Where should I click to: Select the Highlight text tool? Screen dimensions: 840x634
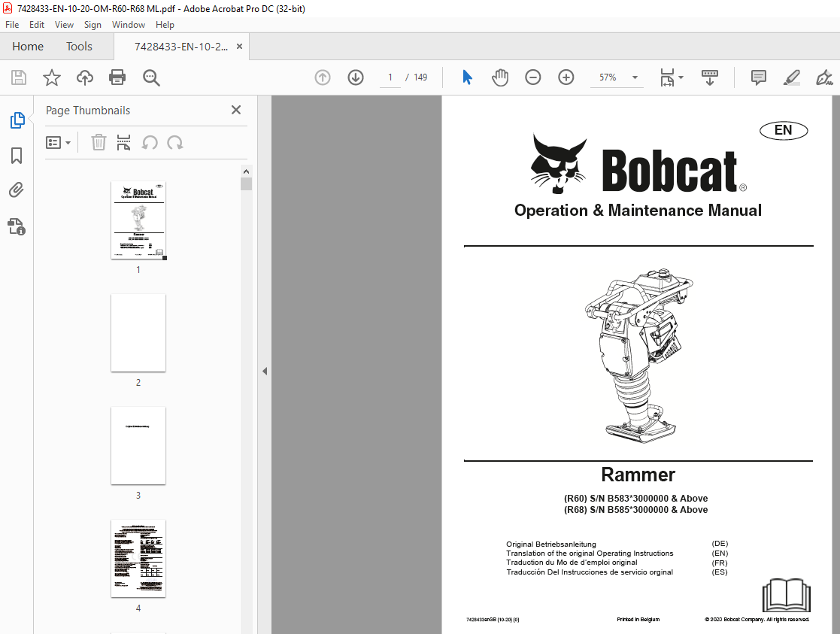(792, 77)
